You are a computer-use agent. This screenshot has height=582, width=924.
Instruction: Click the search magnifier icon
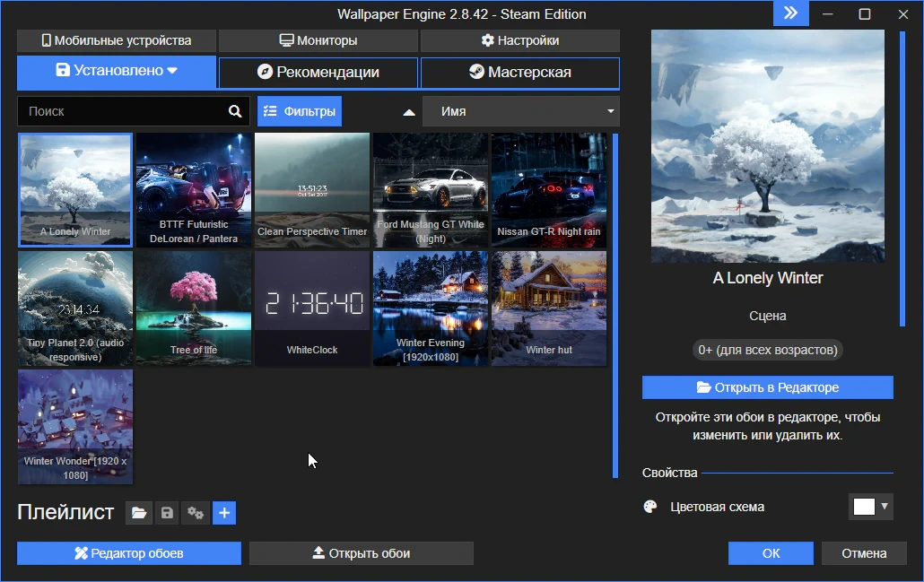234,111
